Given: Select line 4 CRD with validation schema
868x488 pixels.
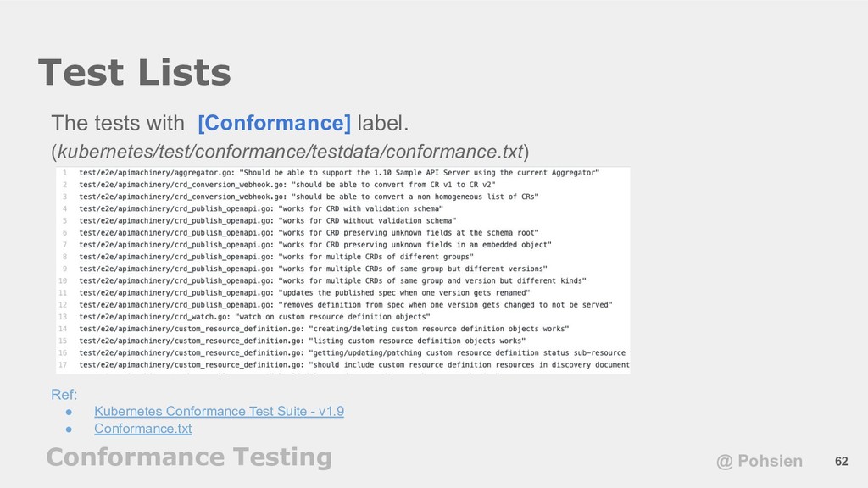Looking at the screenshot, I should pos(261,208).
